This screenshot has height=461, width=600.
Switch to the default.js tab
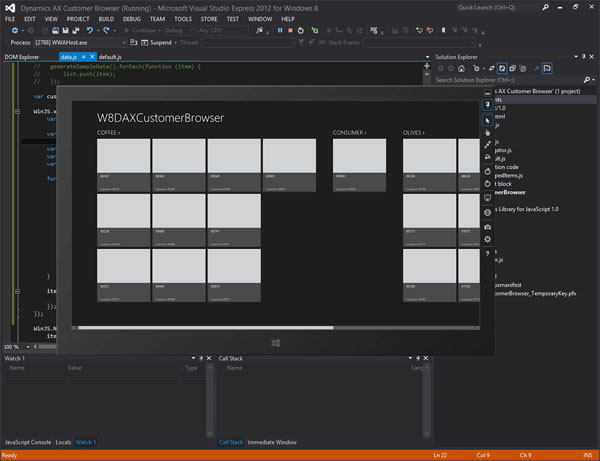click(x=110, y=57)
